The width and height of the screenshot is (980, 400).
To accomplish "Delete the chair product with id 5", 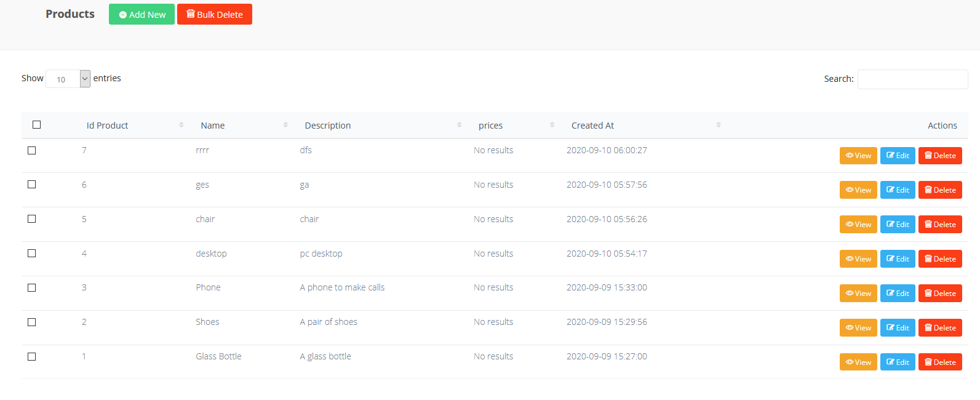I will click(940, 225).
